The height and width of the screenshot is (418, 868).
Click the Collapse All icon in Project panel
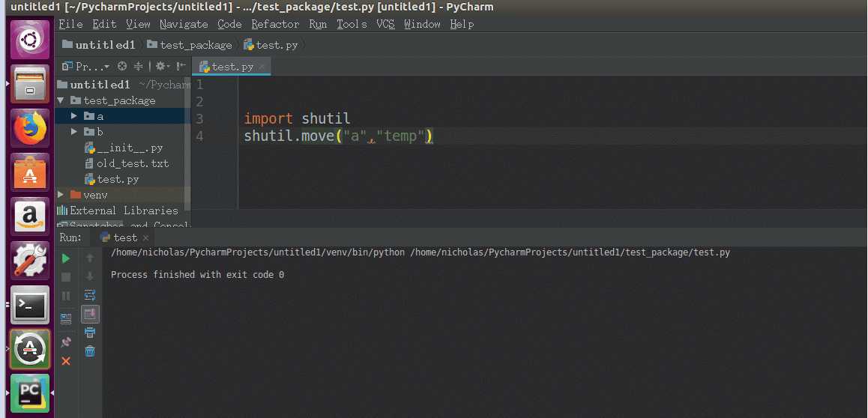point(139,67)
